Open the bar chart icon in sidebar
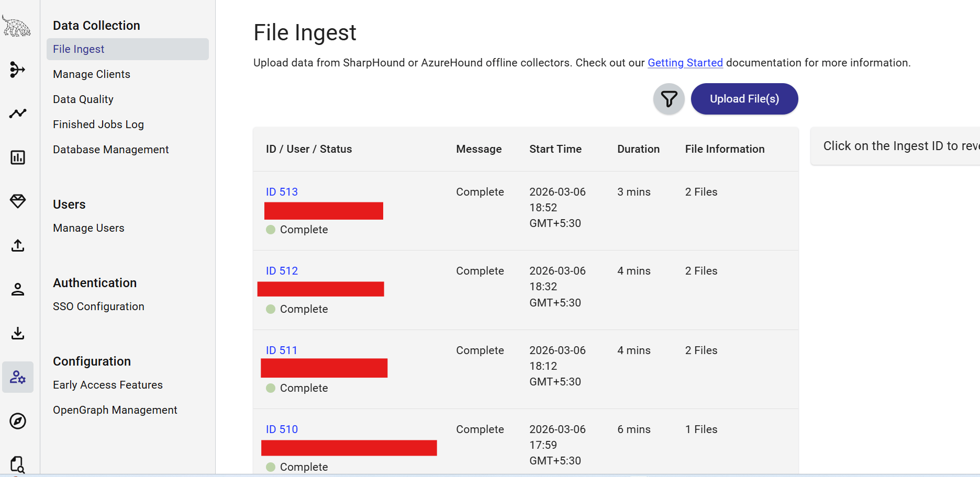Screen dimensions: 980x477 18,157
